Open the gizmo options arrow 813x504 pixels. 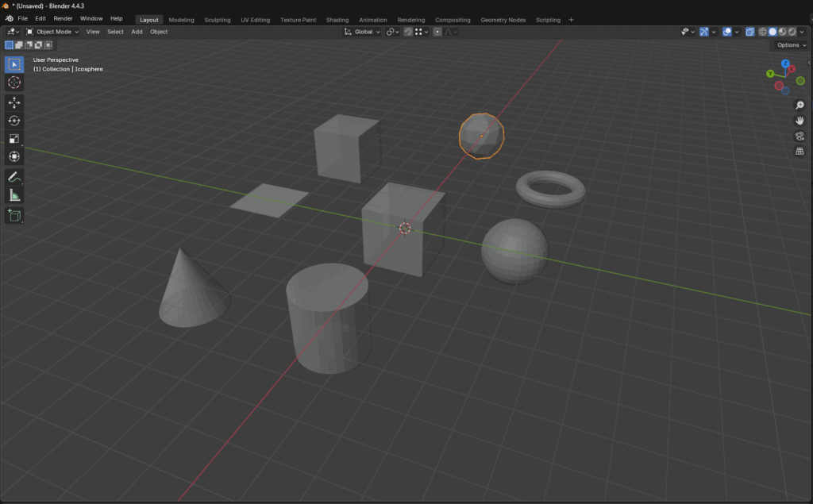714,32
